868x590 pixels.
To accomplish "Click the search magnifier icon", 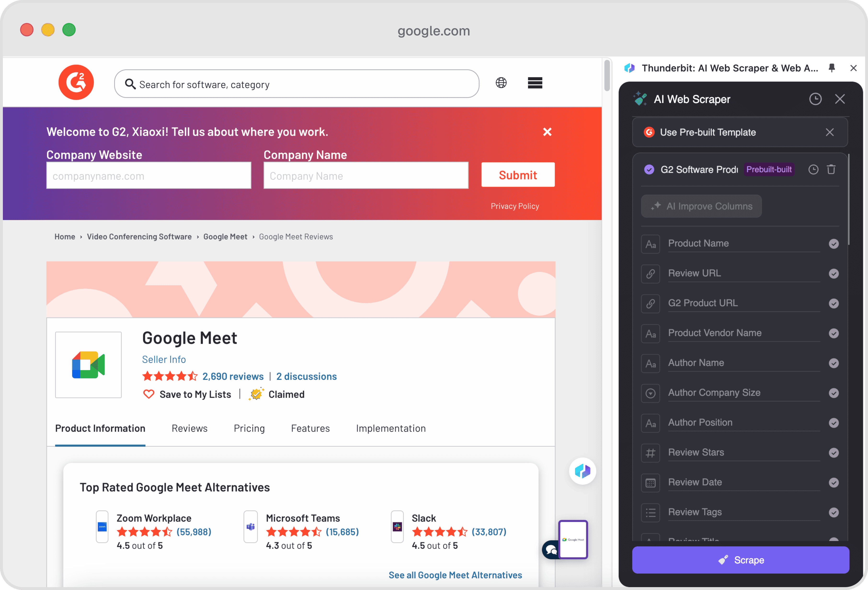I will point(130,84).
